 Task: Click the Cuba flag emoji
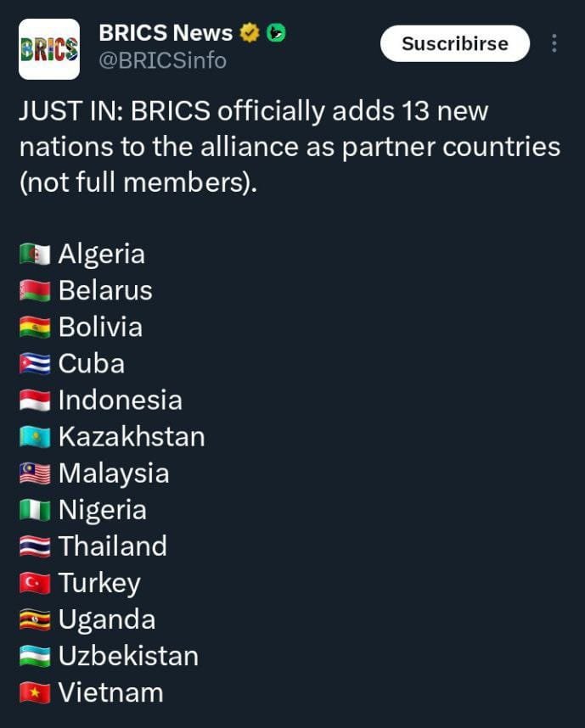tap(35, 364)
